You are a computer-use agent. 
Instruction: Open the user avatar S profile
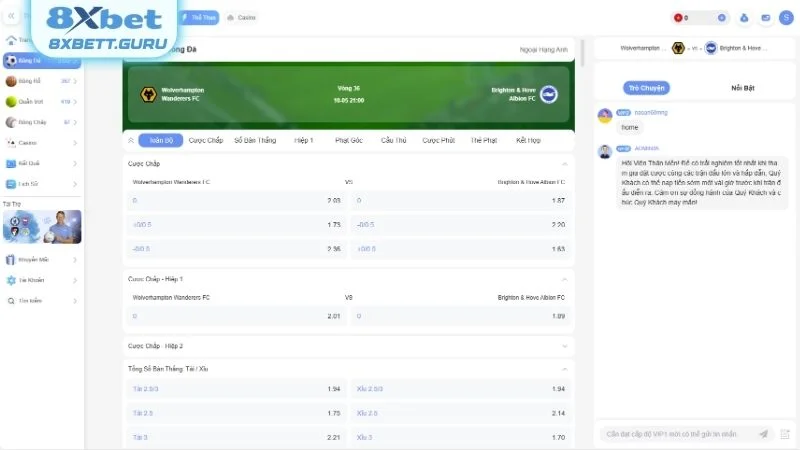point(786,18)
